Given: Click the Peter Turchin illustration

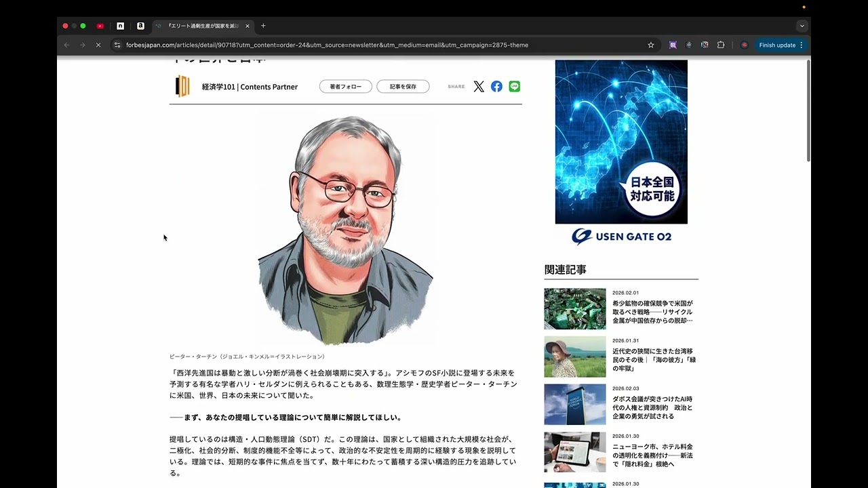Looking at the screenshot, I should [x=346, y=229].
